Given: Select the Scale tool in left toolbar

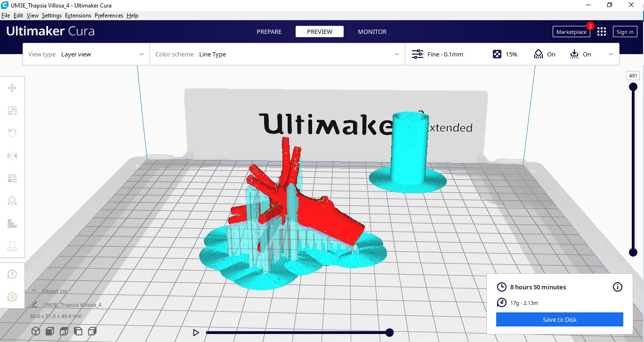Looking at the screenshot, I should (x=12, y=111).
